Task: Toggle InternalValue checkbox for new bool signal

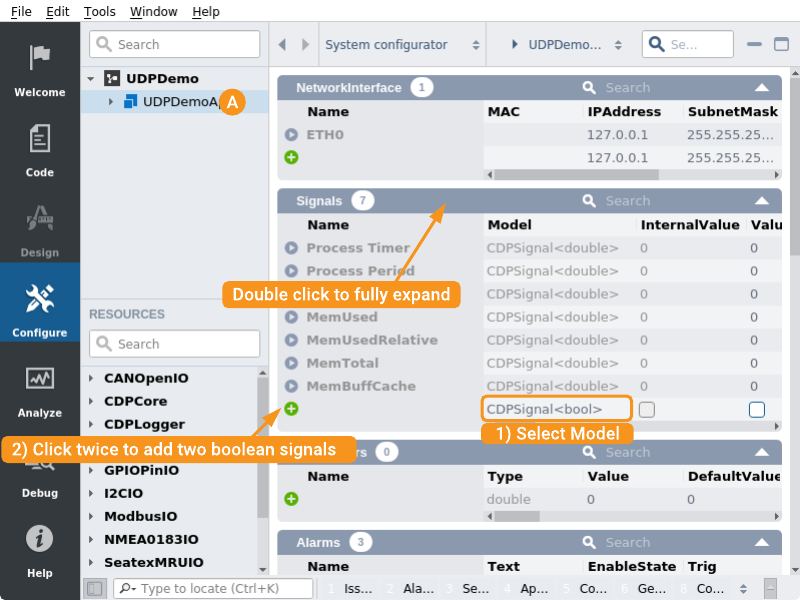Action: click(x=647, y=409)
